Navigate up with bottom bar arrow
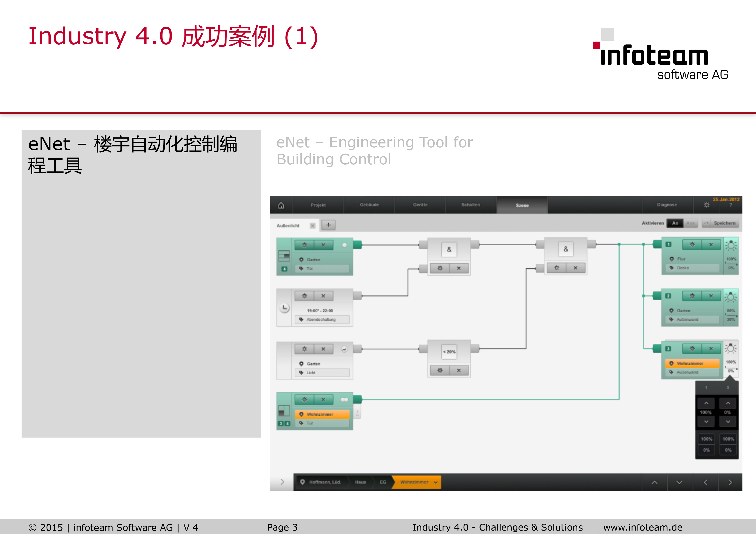 point(654,482)
